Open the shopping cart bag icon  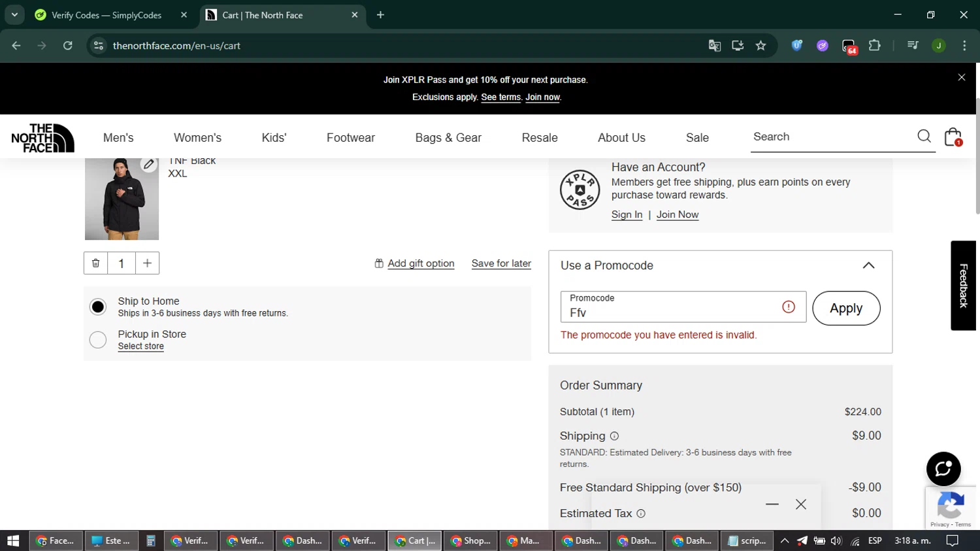[953, 137]
